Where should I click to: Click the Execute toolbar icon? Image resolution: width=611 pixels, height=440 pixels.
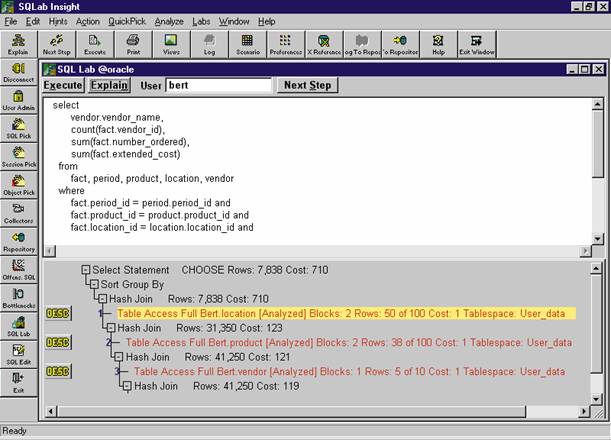[95, 45]
